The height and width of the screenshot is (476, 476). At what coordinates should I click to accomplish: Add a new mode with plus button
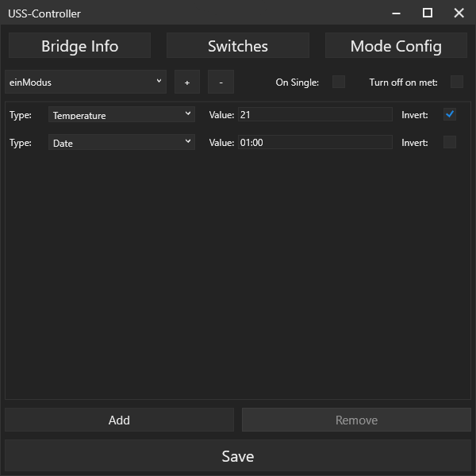(x=187, y=82)
